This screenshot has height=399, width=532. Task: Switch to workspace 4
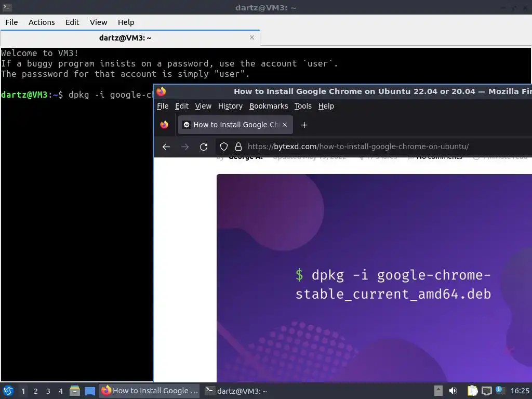pyautogui.click(x=61, y=391)
